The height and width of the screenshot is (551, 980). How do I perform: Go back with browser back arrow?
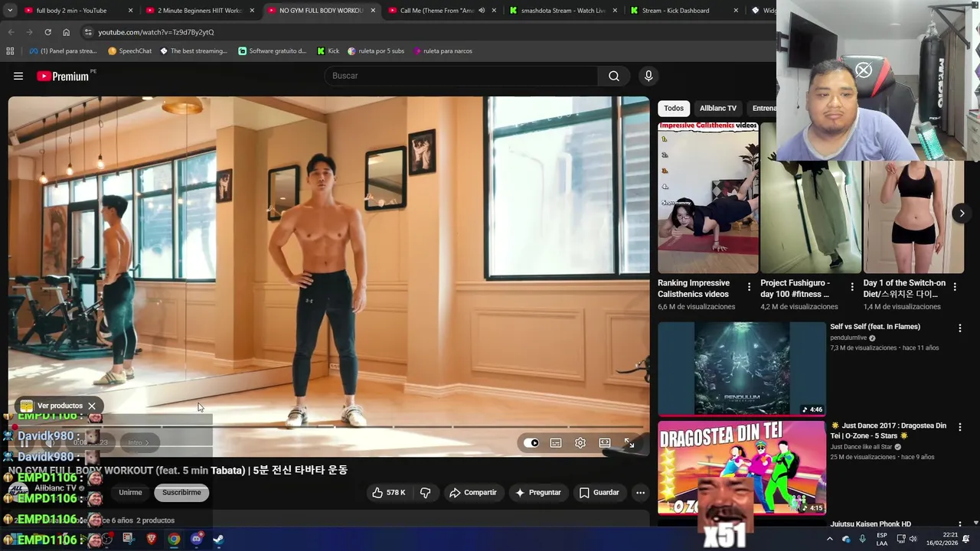[x=11, y=32]
